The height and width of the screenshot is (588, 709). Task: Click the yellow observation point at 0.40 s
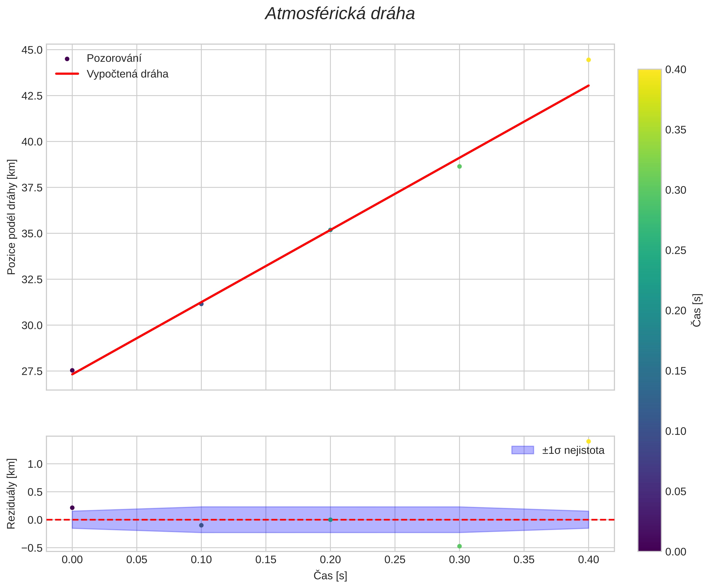pyautogui.click(x=588, y=60)
